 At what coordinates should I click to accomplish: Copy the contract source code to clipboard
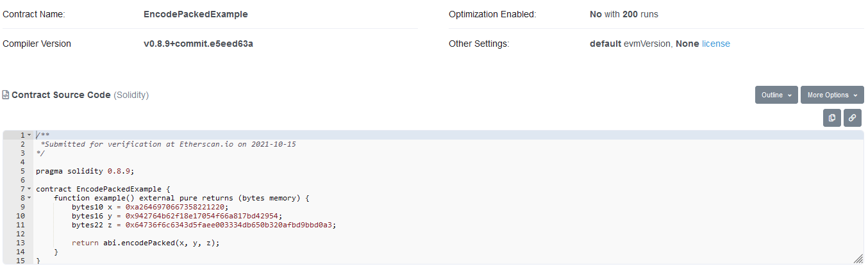831,118
